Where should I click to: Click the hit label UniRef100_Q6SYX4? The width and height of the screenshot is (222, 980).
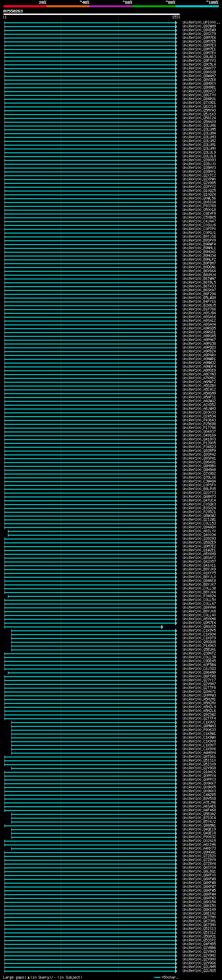[x=199, y=867]
